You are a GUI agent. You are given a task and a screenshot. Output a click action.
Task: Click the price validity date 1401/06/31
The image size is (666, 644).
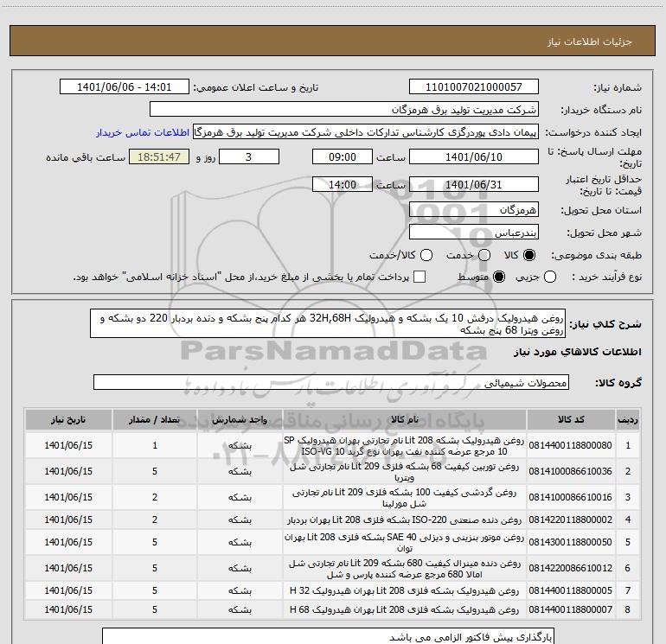point(474,185)
